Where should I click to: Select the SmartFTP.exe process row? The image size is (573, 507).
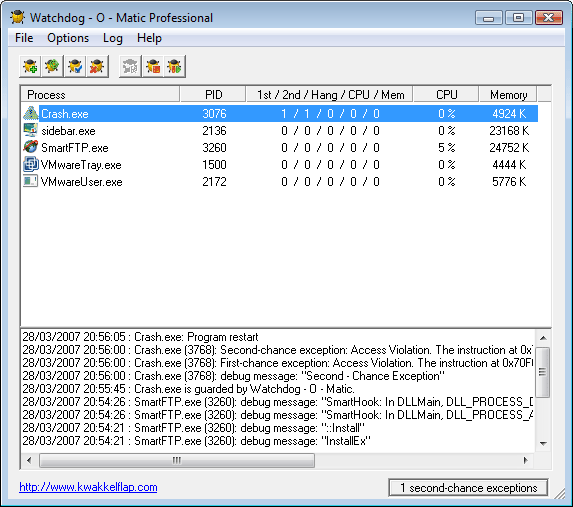[x=280, y=148]
